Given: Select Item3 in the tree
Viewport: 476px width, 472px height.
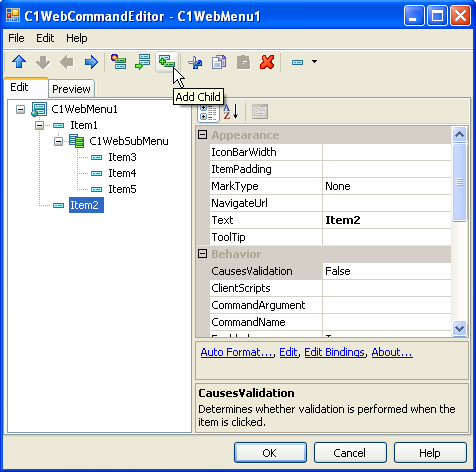Looking at the screenshot, I should [122, 157].
